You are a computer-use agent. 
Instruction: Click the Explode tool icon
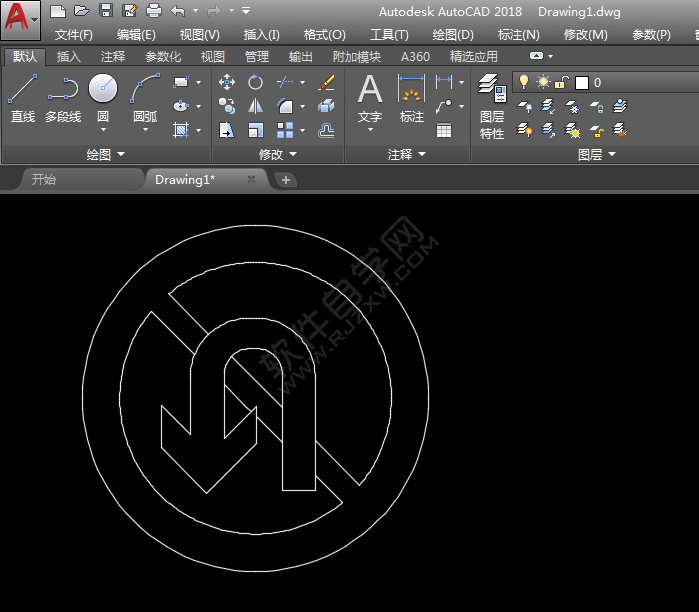click(326, 106)
